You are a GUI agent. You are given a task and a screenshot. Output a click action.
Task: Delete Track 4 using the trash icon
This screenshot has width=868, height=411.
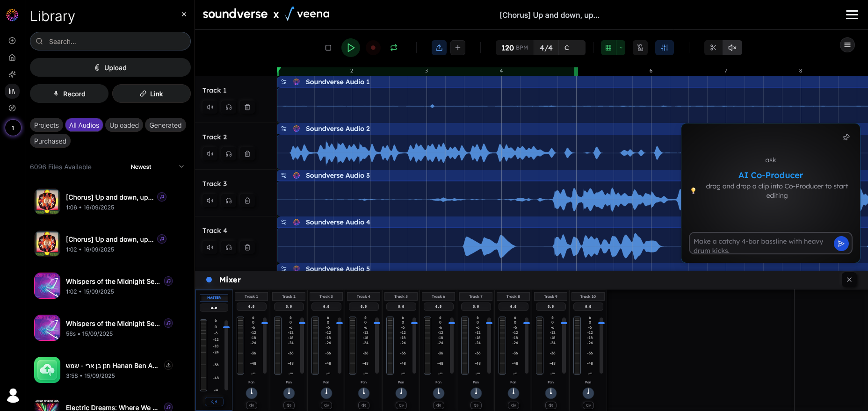247,247
